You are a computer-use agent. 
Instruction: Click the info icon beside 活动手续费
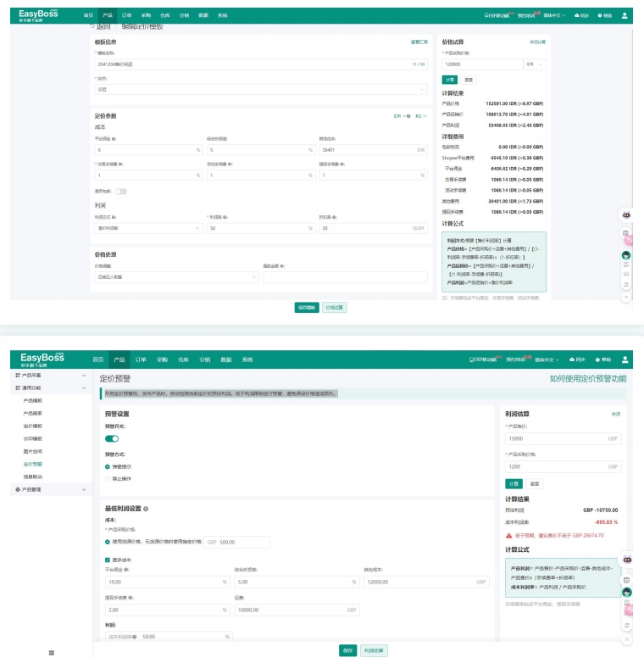click(x=230, y=164)
